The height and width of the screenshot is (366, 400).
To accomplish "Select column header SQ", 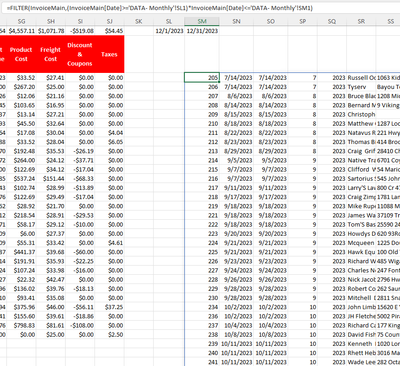I will (332, 21).
